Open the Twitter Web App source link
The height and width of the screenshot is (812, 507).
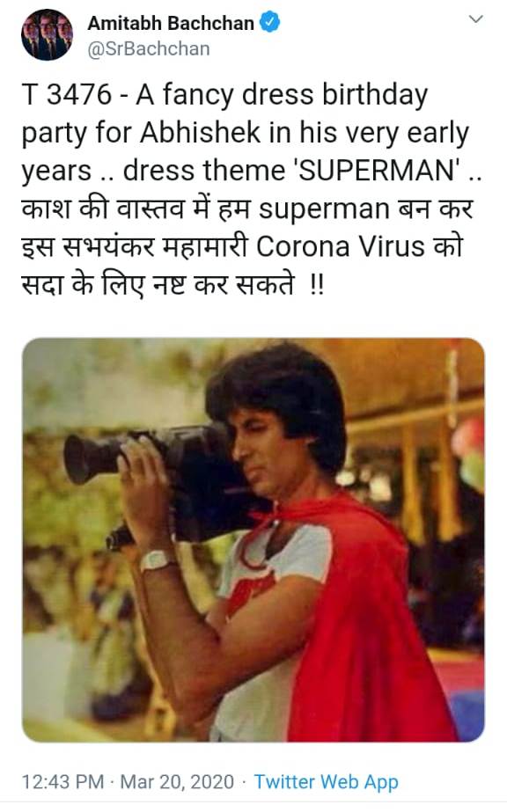point(327,781)
